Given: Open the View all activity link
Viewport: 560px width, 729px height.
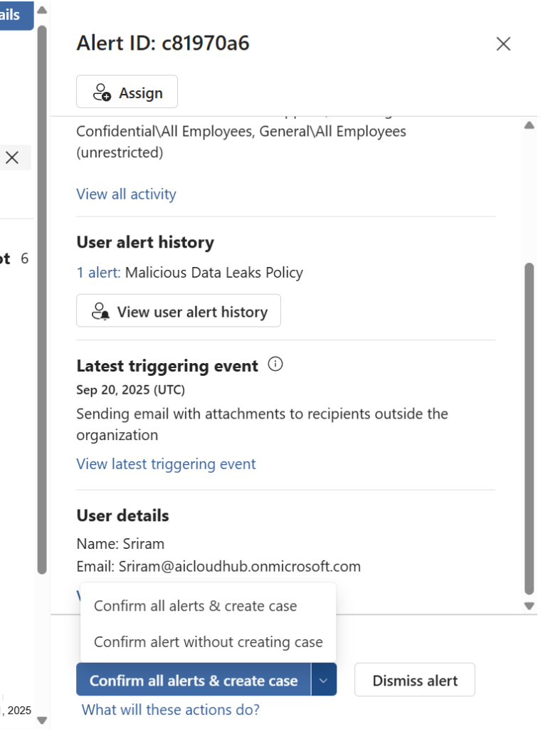Looking at the screenshot, I should (x=126, y=194).
